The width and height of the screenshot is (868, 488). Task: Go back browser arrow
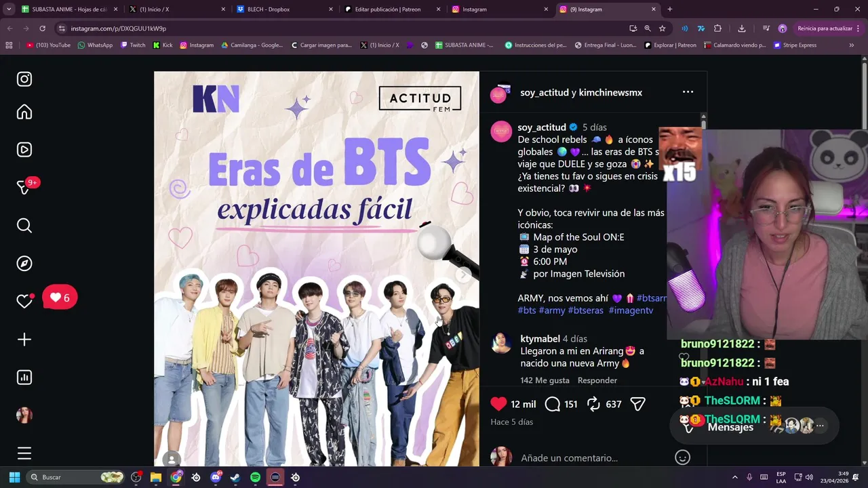[x=9, y=28]
